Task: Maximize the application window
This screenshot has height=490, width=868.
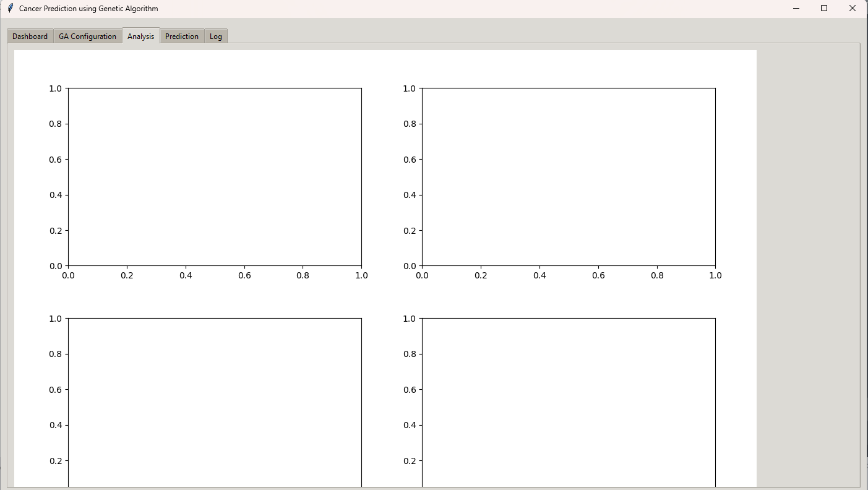Action: point(824,9)
